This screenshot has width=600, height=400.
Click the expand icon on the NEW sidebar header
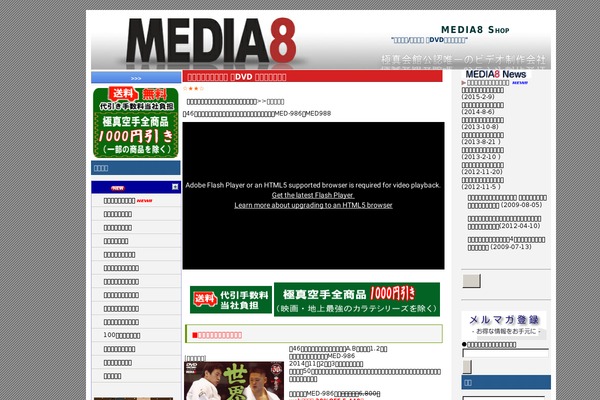pos(175,187)
